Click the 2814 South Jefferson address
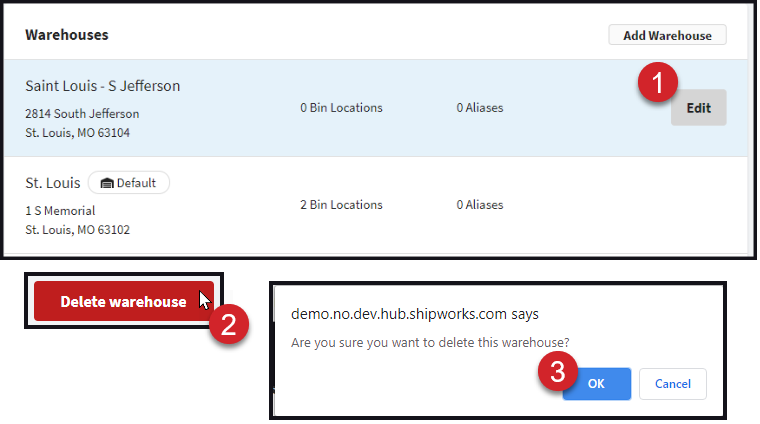 point(82,113)
